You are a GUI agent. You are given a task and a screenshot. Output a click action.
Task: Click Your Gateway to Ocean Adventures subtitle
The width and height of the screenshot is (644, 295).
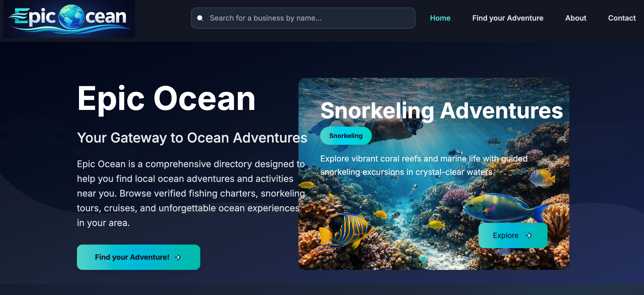192,138
